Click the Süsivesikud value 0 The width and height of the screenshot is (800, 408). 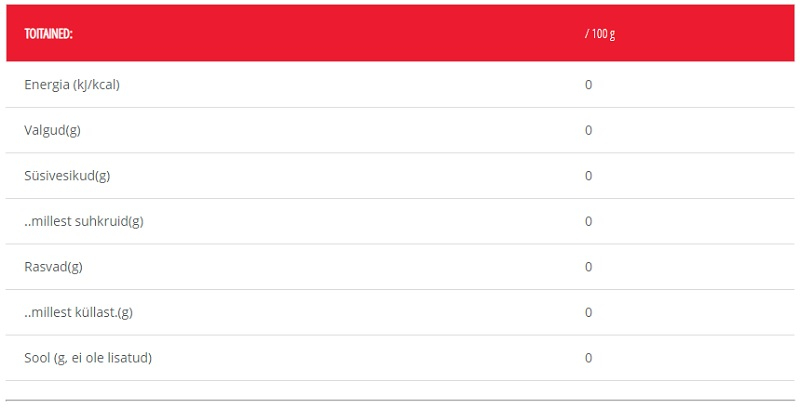click(x=588, y=176)
